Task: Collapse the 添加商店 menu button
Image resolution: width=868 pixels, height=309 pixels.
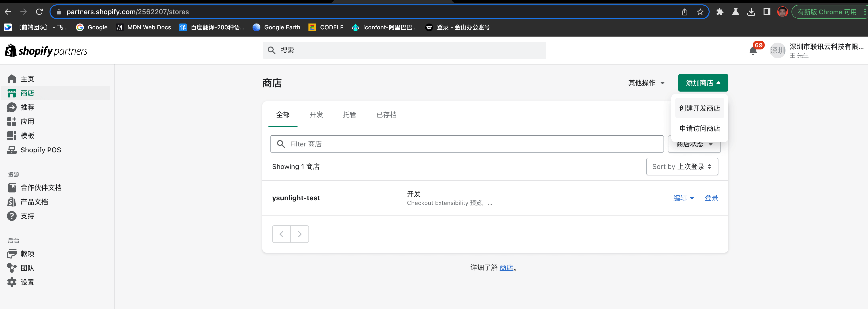Action: pos(702,83)
